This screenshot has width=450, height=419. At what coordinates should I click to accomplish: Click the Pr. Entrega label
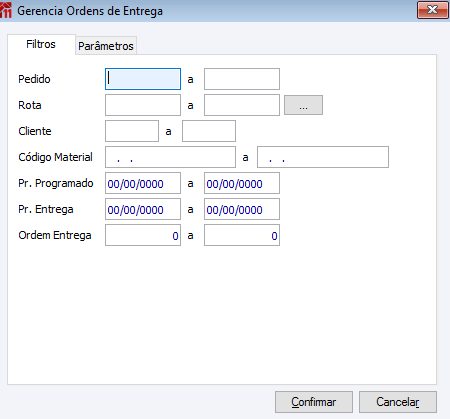tap(46, 209)
